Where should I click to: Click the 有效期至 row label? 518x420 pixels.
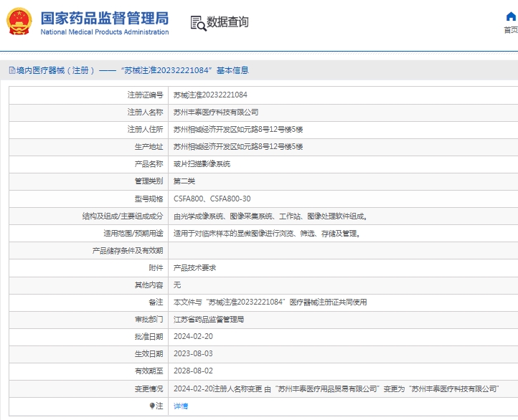149,371
